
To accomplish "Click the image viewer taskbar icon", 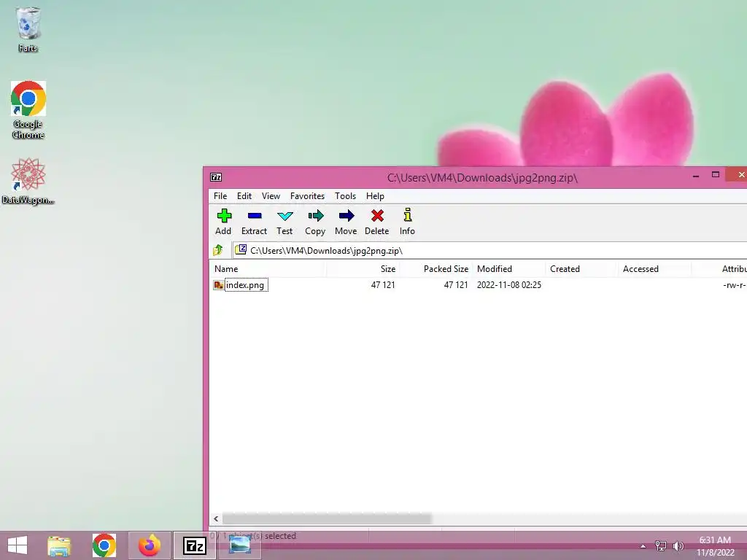I will pos(239,545).
